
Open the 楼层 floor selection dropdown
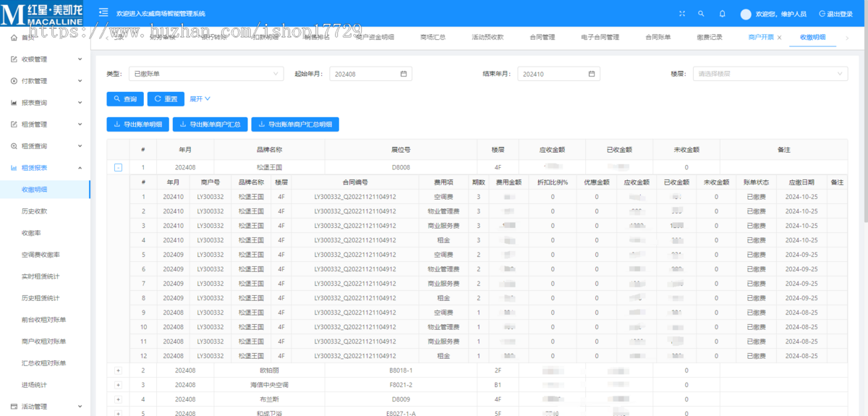[x=770, y=74]
